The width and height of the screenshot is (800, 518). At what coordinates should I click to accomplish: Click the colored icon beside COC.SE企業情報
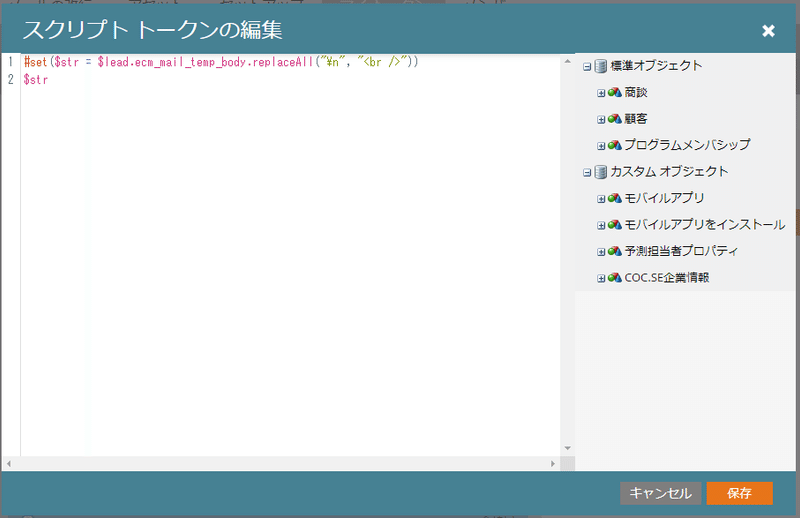(x=614, y=278)
